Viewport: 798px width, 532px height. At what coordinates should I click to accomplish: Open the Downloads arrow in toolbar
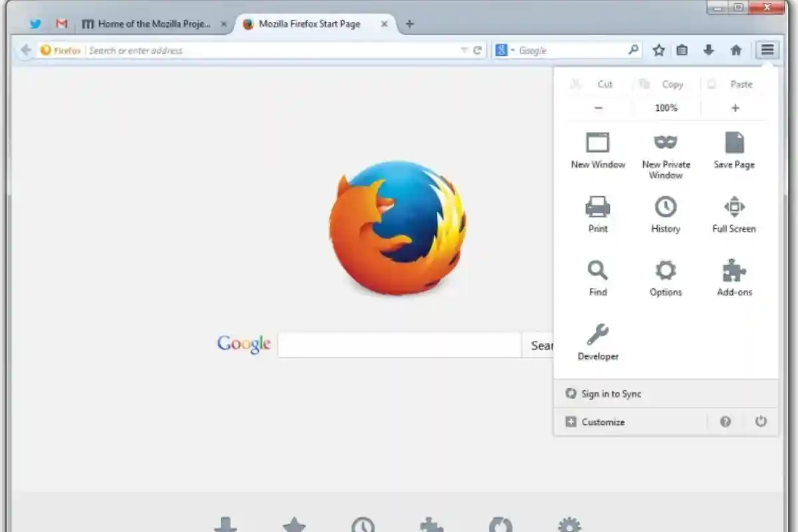709,50
